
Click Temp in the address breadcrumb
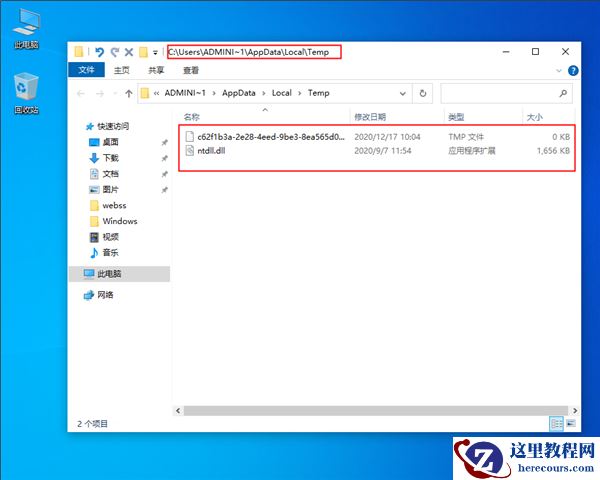(319, 93)
